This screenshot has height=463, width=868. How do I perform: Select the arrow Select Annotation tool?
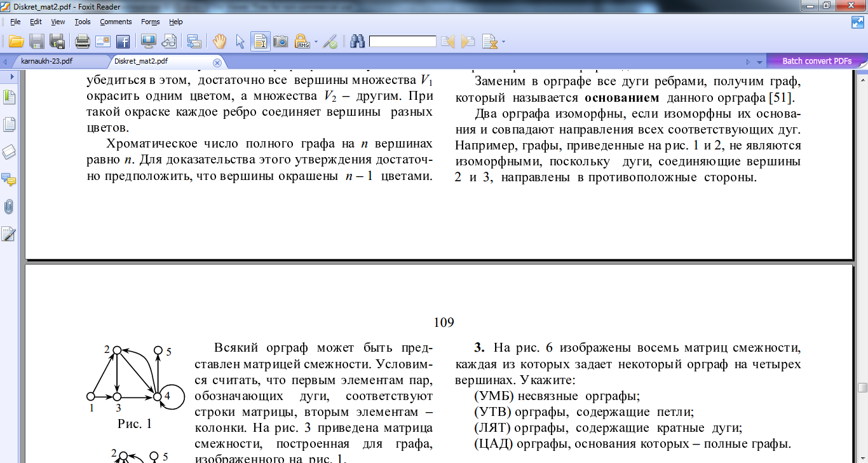[x=240, y=42]
